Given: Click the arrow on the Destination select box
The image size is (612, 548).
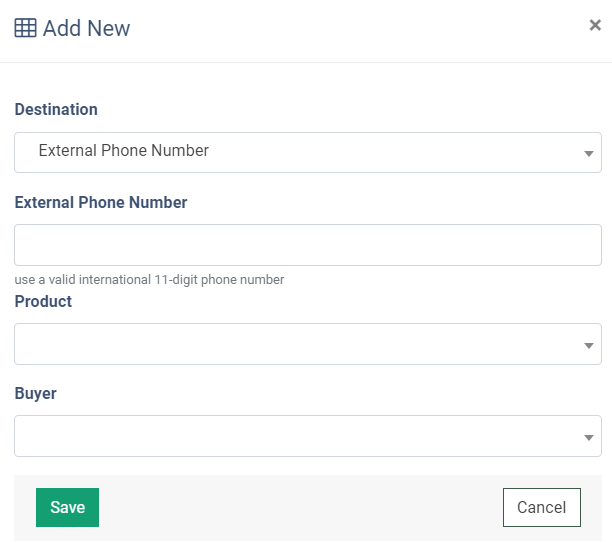Looking at the screenshot, I should 589,153.
